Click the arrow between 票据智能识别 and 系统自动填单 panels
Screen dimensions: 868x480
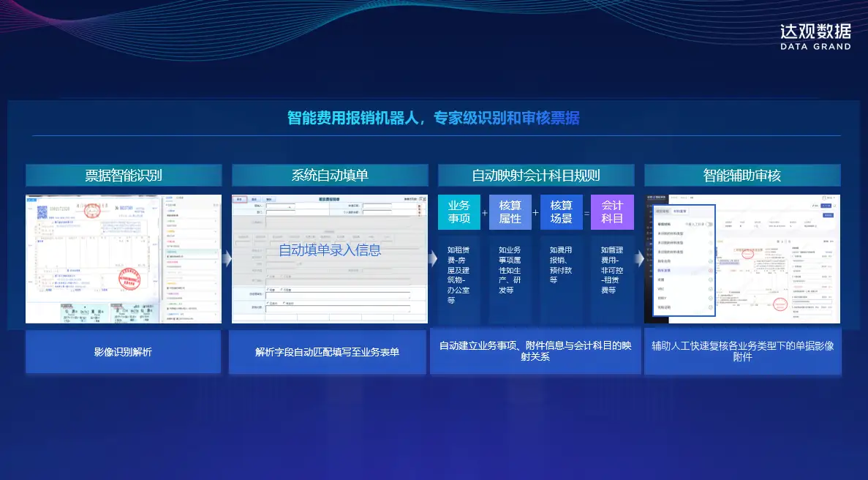point(227,258)
